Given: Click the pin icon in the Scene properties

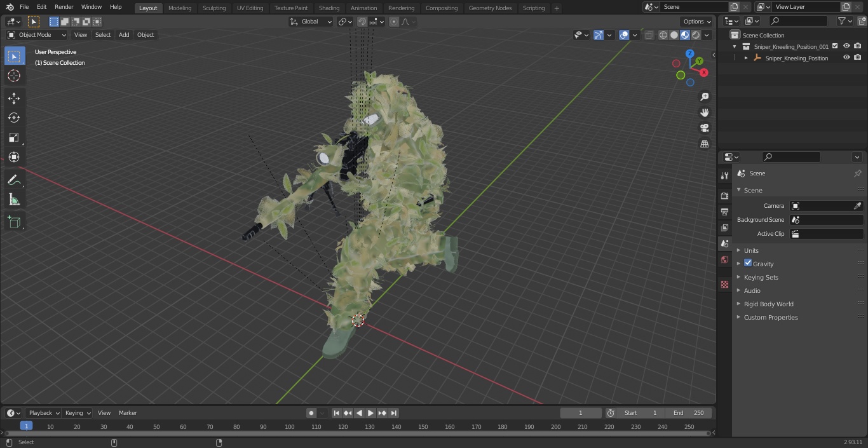Looking at the screenshot, I should click(x=857, y=173).
